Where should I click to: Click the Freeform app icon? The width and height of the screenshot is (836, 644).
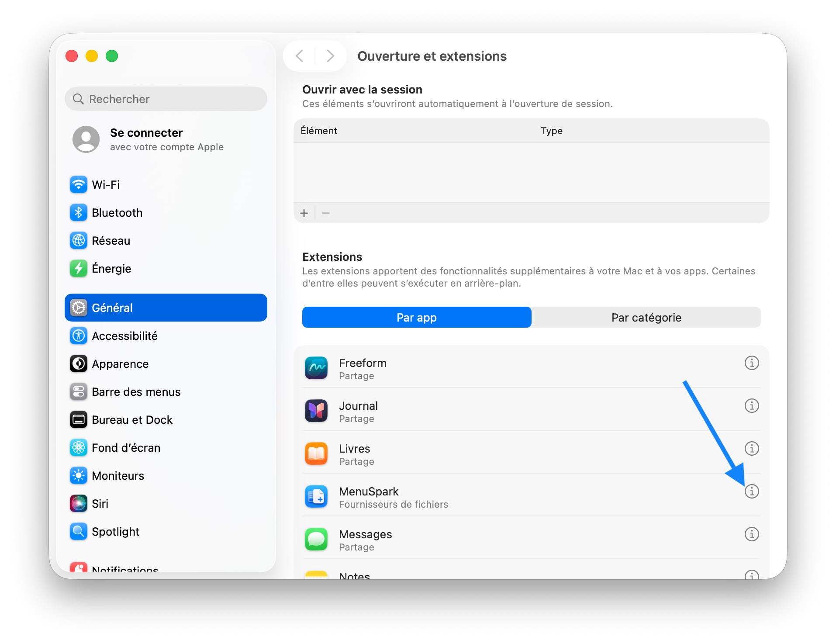tap(316, 368)
